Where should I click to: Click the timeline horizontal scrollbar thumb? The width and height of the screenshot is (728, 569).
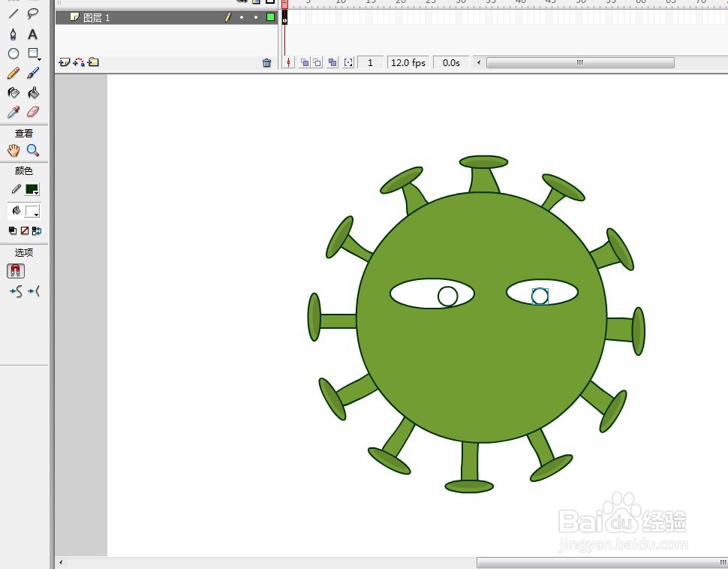click(580, 62)
